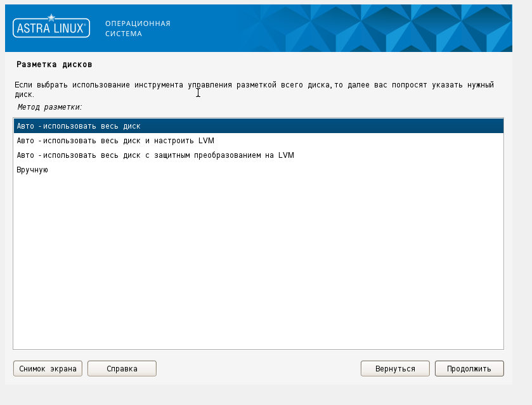Image resolution: width=532 pixels, height=405 pixels.
Task: Click the "Разметка дисков" heading
Action: 55,65
